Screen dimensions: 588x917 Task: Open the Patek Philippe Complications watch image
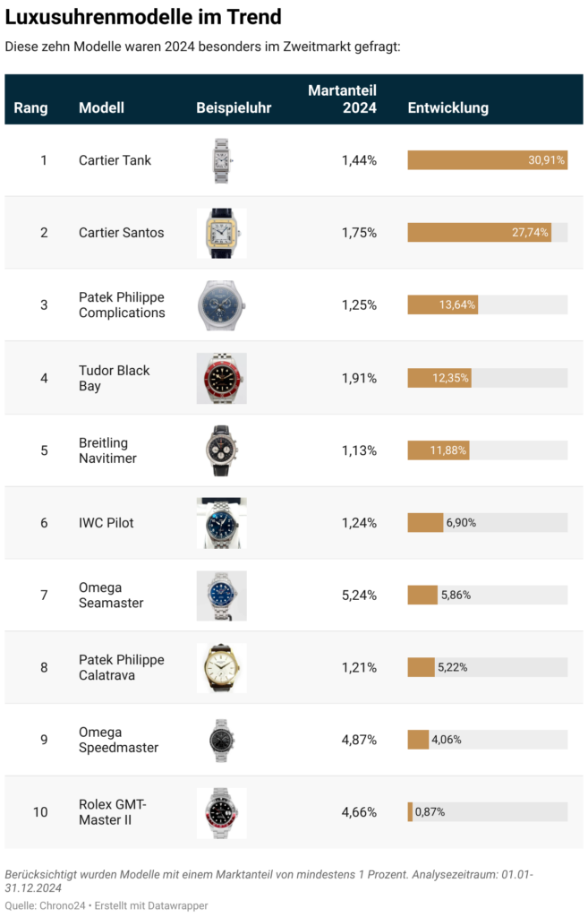222,305
